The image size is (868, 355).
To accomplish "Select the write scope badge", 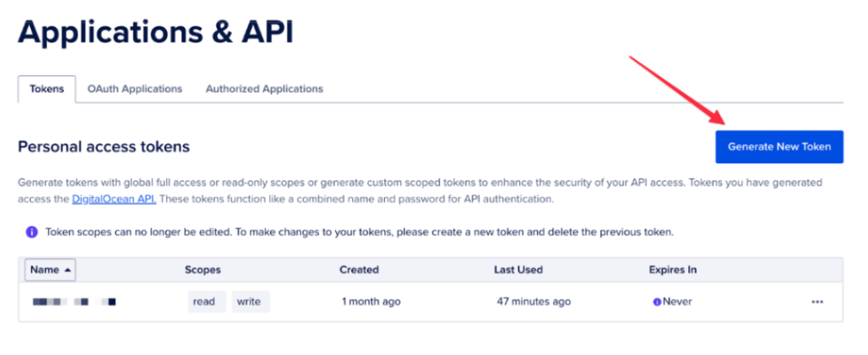I will coord(251,302).
